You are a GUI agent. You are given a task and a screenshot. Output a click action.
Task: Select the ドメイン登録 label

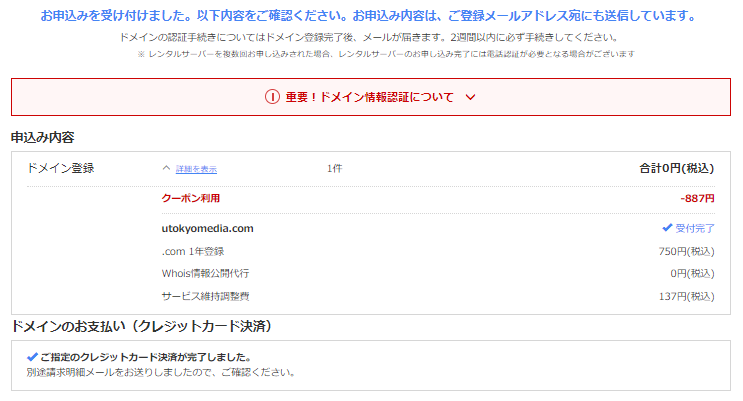coord(61,168)
